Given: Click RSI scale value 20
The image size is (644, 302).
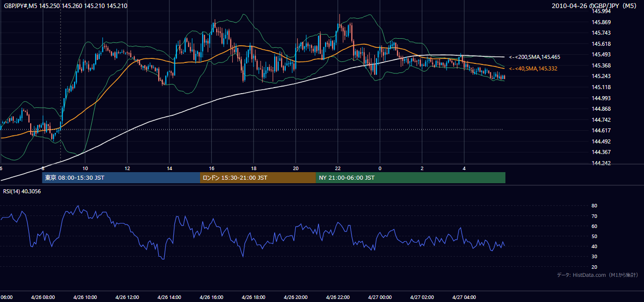Looking at the screenshot, I should coord(594,267).
